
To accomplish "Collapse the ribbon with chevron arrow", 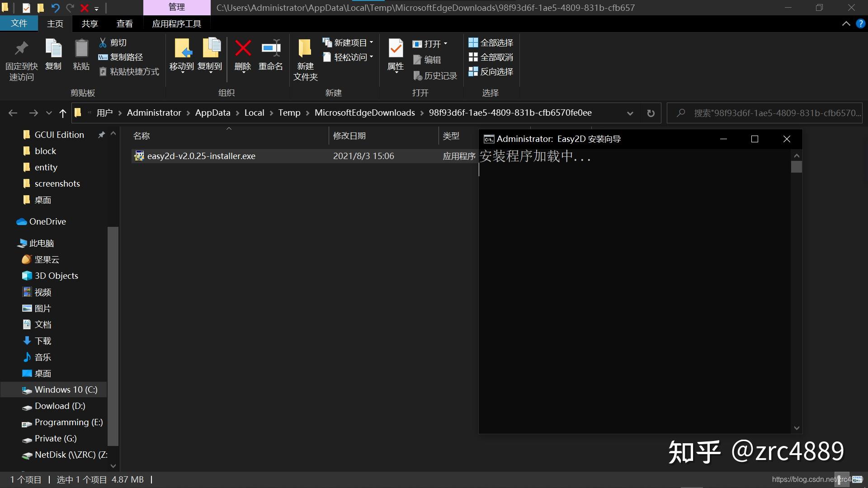I will 846,23.
